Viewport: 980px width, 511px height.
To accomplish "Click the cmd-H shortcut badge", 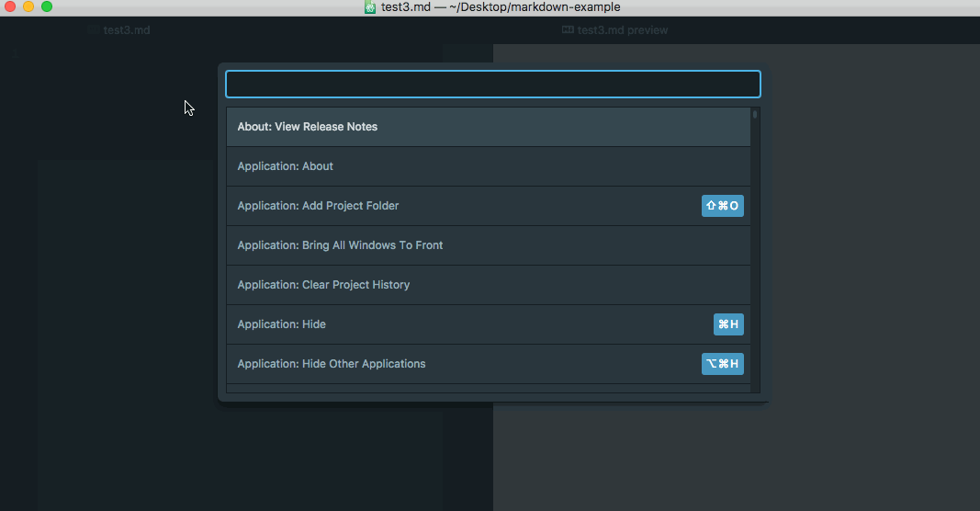I will (728, 324).
